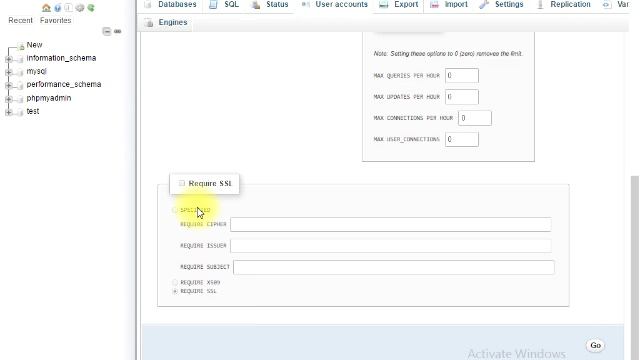Screen dimensions: 640x360
Task: Click the MAX QUERIES PER HOUR field
Action: click(462, 76)
